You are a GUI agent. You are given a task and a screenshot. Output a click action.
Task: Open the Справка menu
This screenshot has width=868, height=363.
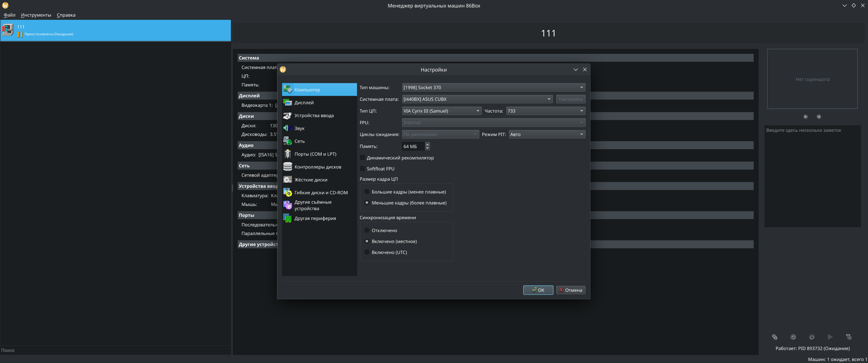[x=66, y=15]
